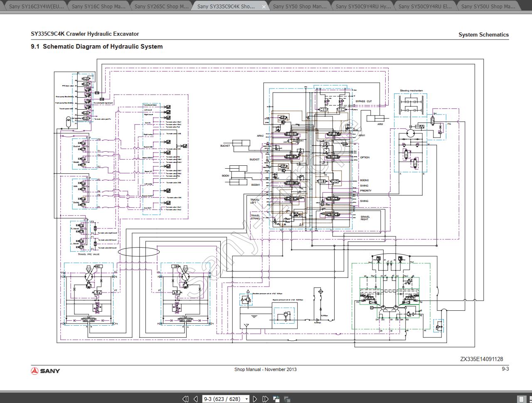
Task: Click the heading '9.1 Schematic Diagram of Hydraulic System'
Action: click(97, 47)
